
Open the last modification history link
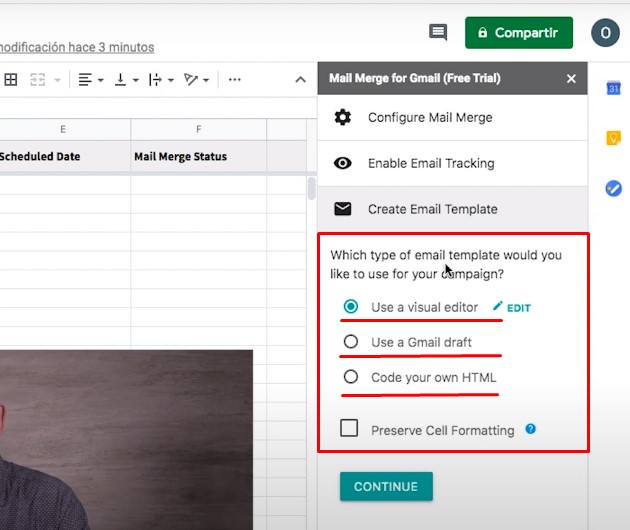click(x=77, y=47)
